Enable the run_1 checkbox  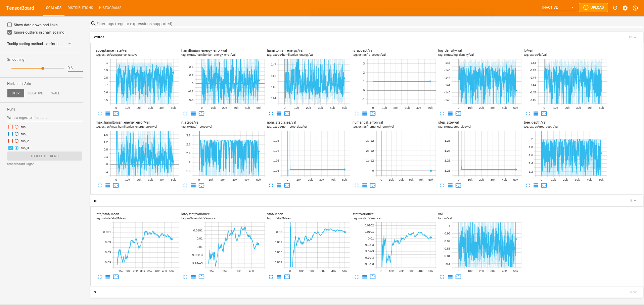10,134
